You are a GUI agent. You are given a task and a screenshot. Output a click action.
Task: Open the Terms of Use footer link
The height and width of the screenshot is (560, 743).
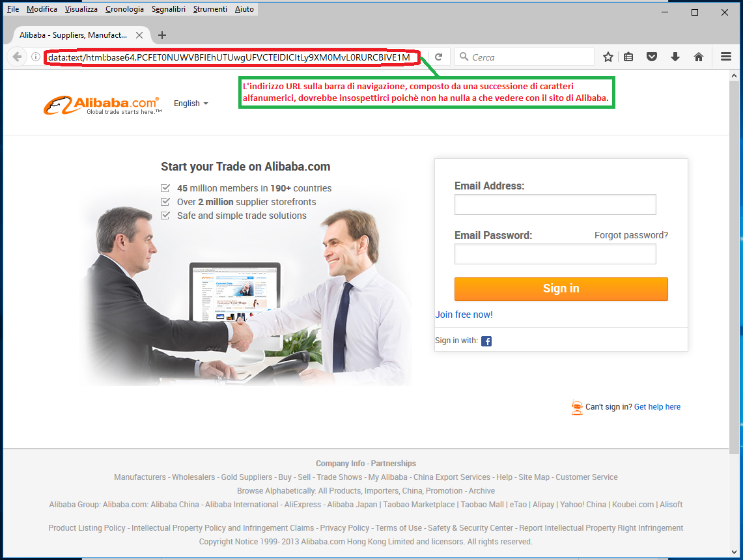[x=399, y=528]
